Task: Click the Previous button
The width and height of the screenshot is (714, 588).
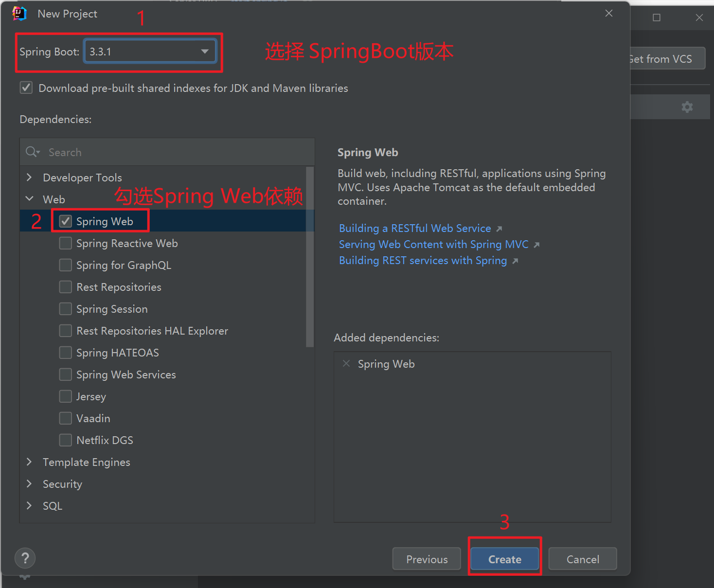Action: [x=427, y=559]
